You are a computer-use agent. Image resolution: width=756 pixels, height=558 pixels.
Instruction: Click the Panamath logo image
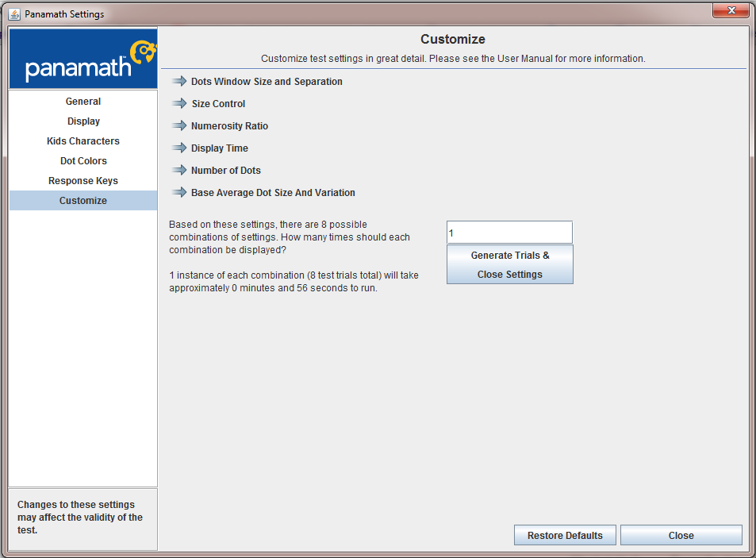click(x=83, y=59)
